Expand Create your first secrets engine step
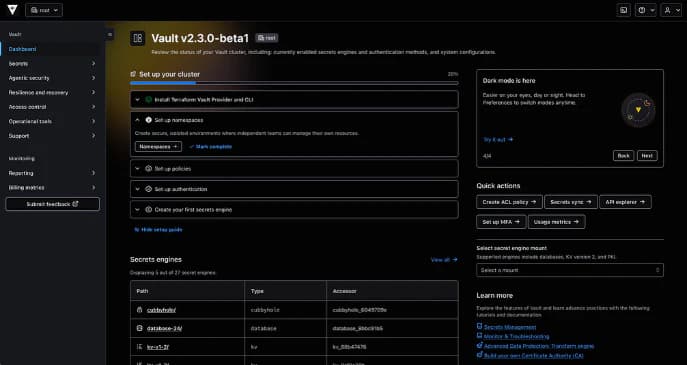 [137, 210]
